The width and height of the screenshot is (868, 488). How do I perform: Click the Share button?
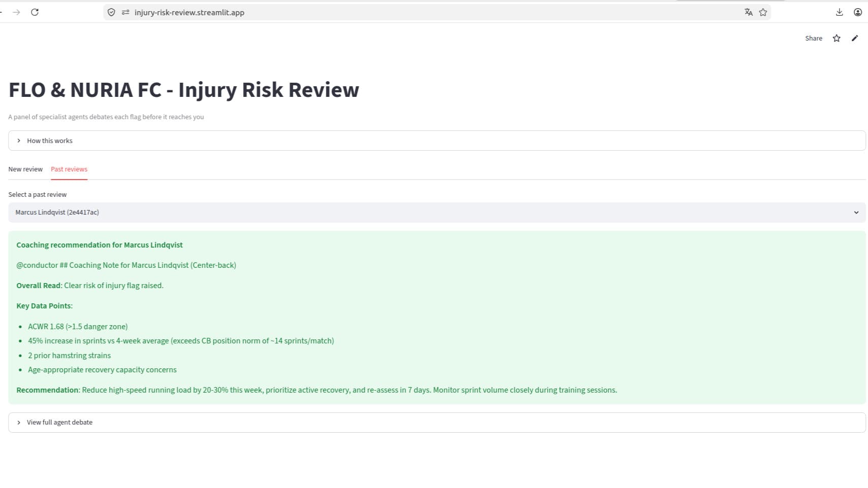814,38
